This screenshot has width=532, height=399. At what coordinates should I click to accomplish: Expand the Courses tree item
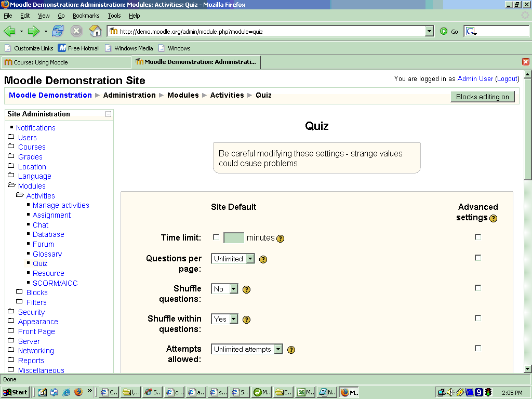click(11, 146)
